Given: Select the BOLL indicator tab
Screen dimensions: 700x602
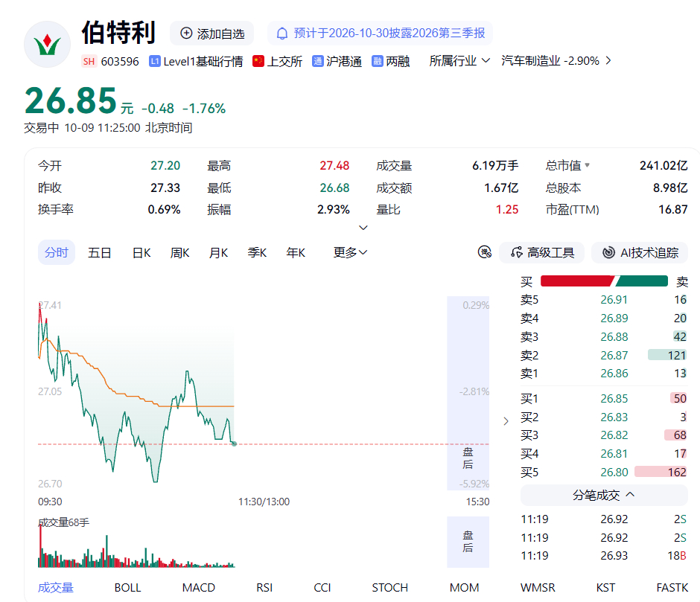Looking at the screenshot, I should tap(127, 588).
